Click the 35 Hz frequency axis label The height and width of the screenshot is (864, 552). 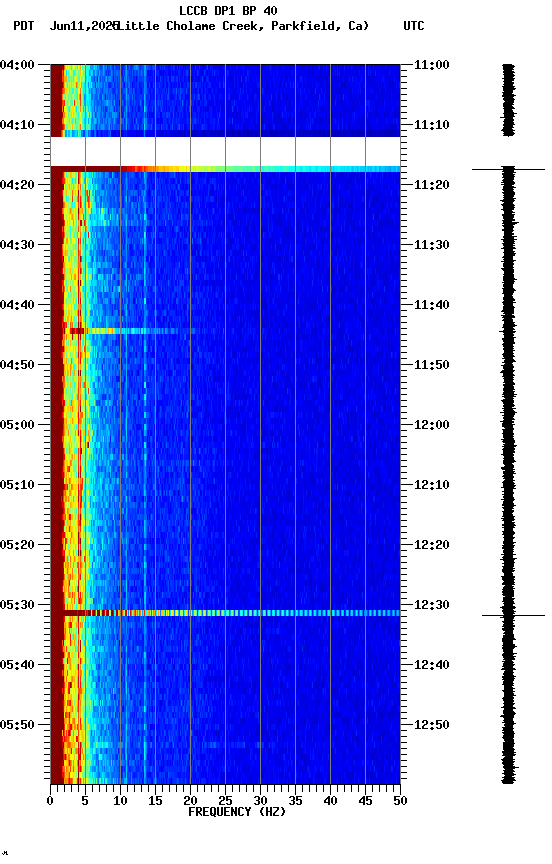click(x=295, y=801)
